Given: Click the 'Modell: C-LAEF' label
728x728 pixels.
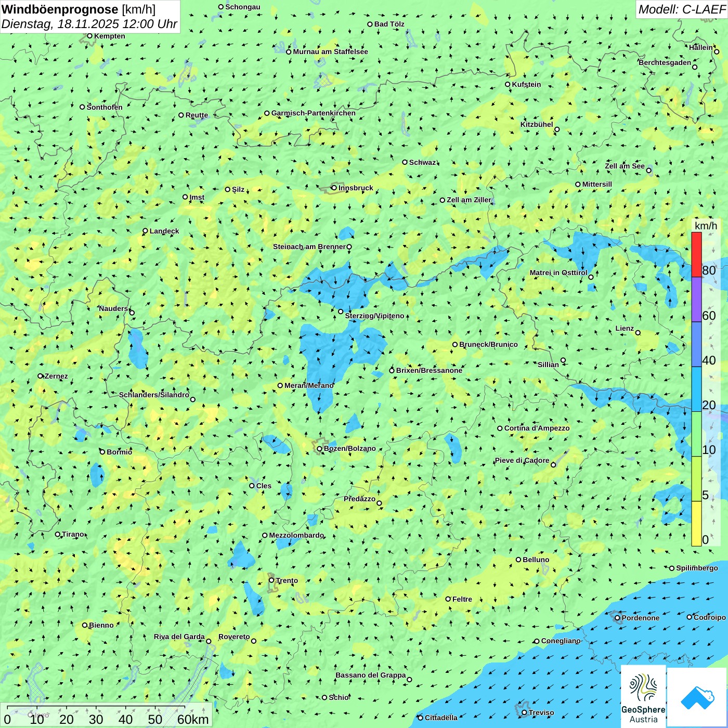Looking at the screenshot, I should coord(682,9).
